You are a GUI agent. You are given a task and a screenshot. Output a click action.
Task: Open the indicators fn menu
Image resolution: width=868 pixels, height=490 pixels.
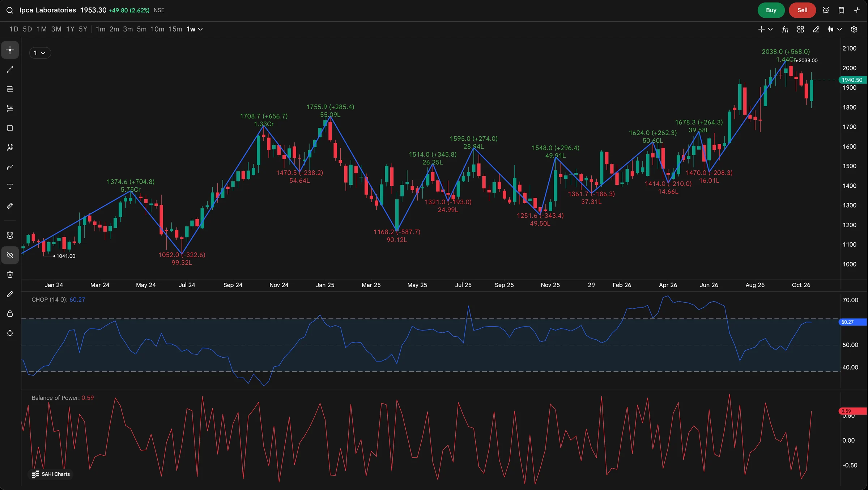[x=785, y=29]
